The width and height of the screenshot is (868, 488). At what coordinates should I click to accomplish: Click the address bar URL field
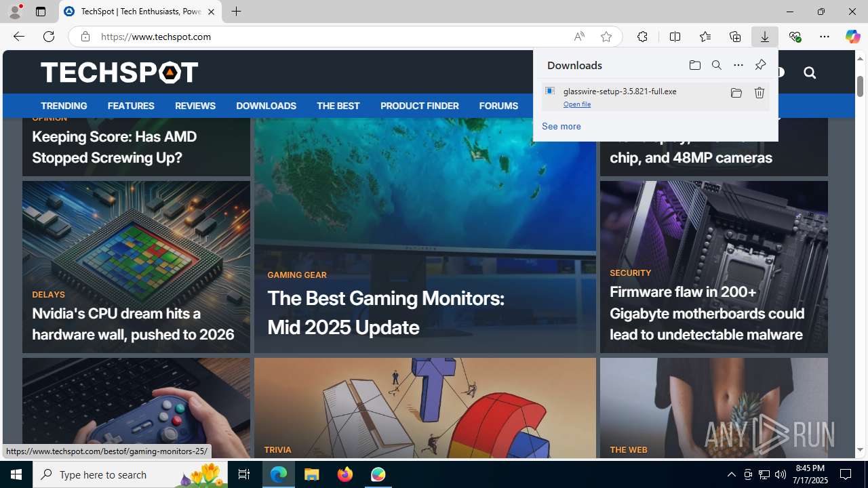332,37
